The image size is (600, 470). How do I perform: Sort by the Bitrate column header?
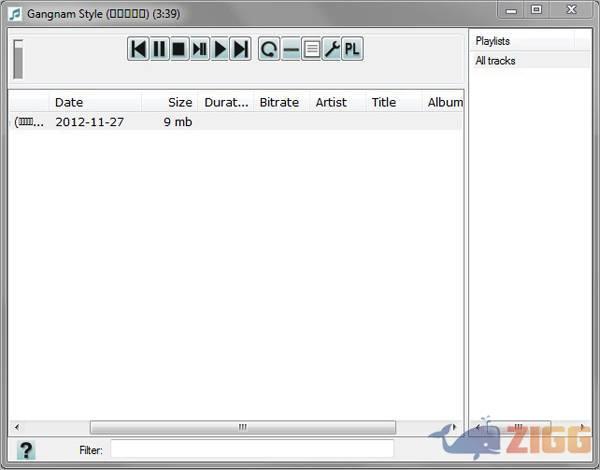tap(281, 102)
